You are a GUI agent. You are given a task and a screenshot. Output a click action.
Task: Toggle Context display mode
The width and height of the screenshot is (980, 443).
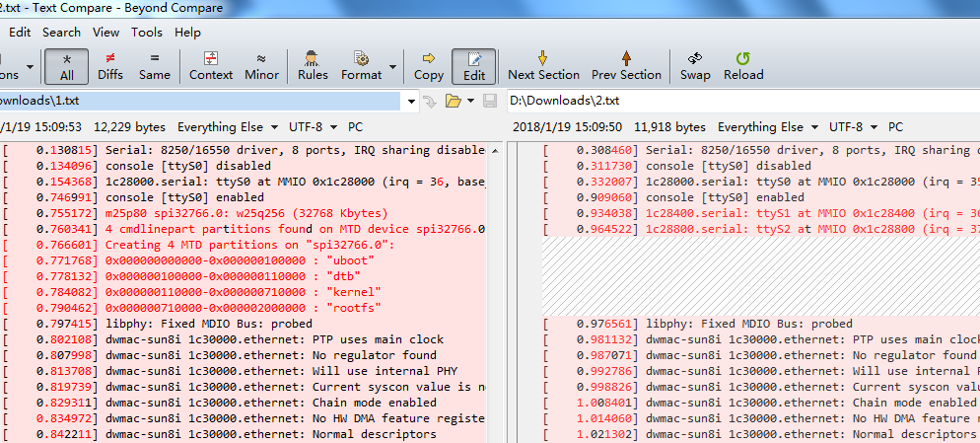[211, 66]
